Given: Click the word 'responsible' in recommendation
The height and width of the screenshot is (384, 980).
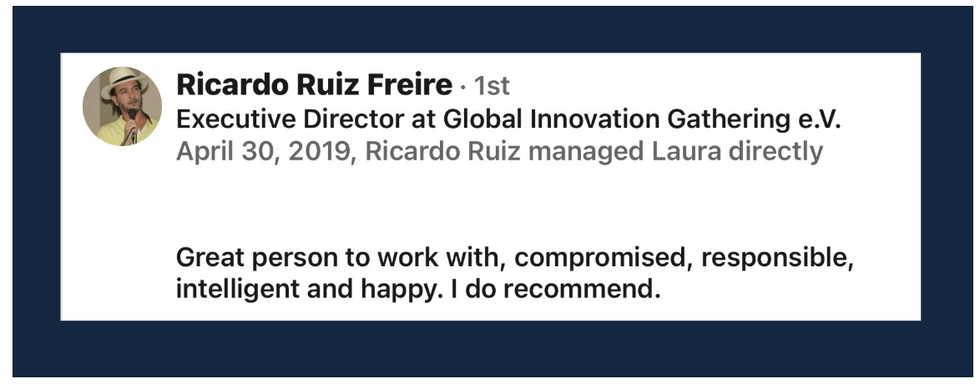Looking at the screenshot, I should pos(774,259).
